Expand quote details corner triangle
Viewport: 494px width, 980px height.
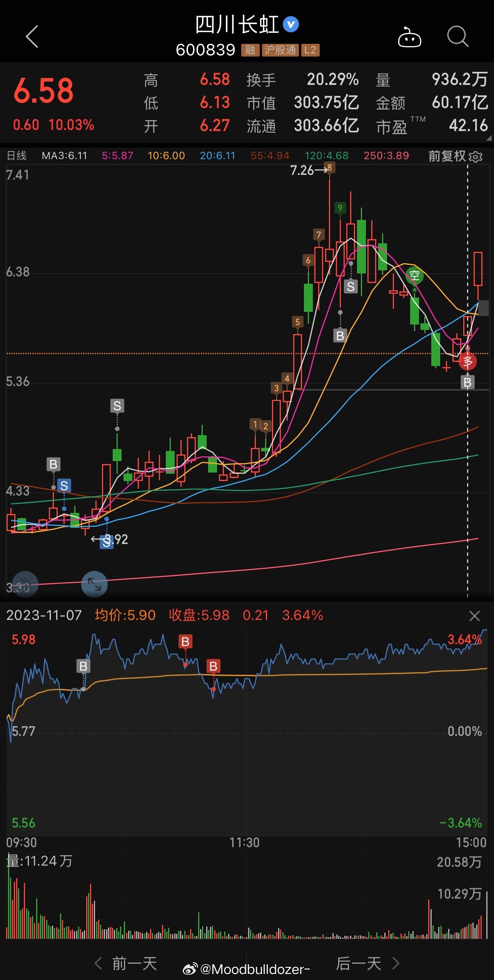(x=489, y=138)
